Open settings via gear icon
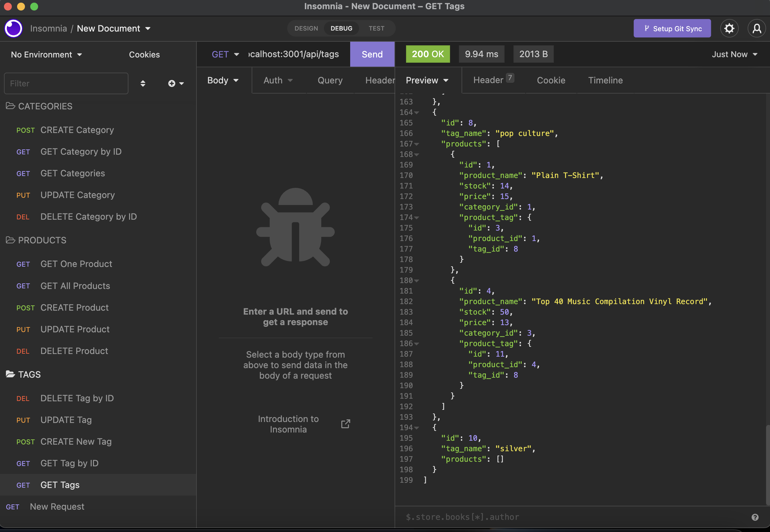 (x=729, y=28)
